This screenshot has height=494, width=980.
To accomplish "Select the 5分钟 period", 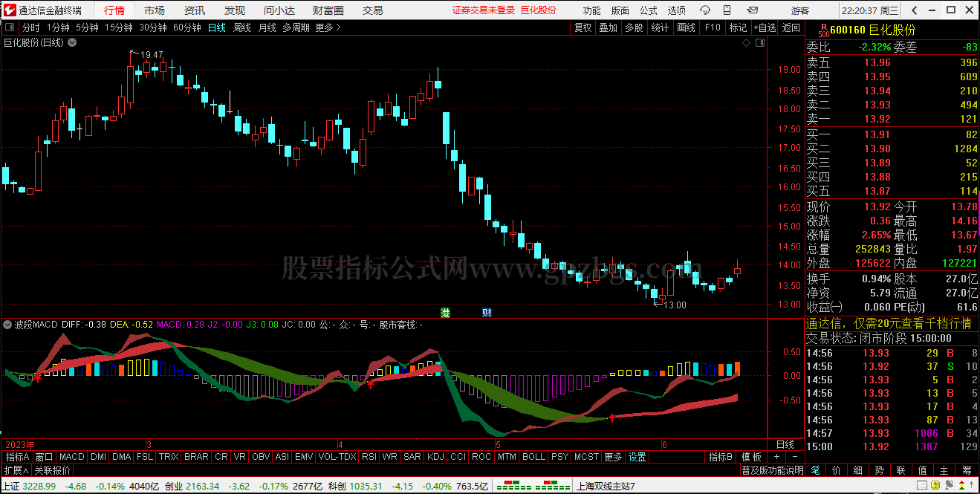I will click(x=87, y=27).
